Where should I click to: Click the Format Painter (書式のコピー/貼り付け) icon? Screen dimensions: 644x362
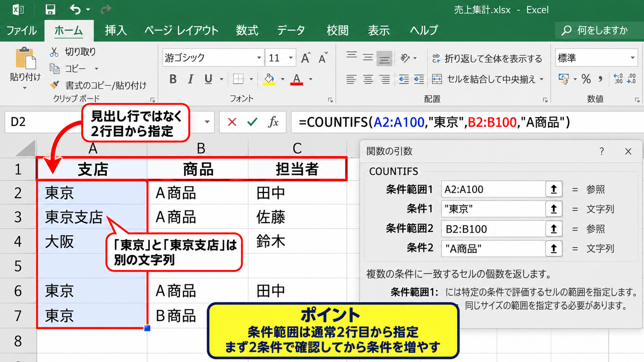click(x=55, y=85)
